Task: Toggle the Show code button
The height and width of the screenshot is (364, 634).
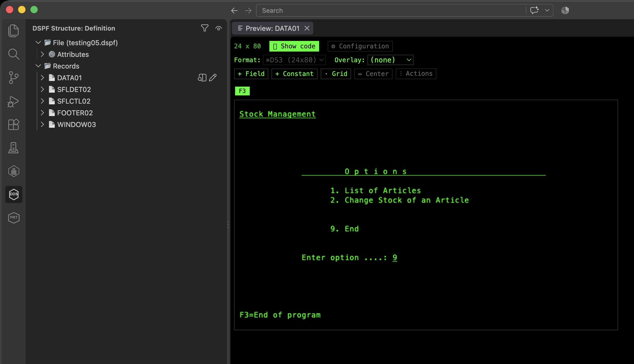Action: click(x=294, y=46)
